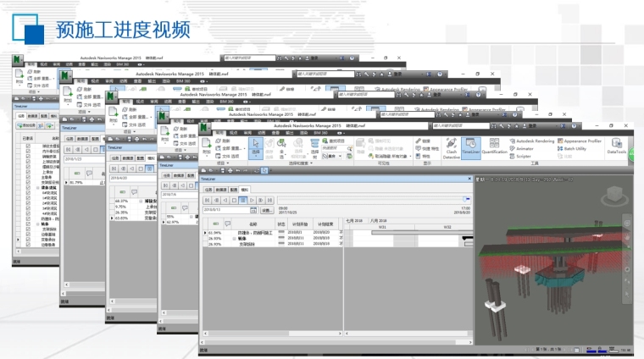Click the Appearance Profiler icon

point(582,141)
